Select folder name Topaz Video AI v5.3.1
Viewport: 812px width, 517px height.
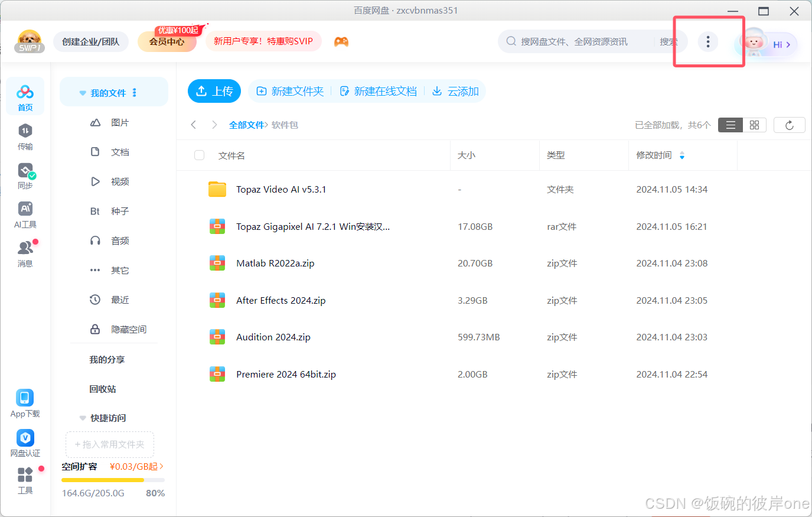281,189
